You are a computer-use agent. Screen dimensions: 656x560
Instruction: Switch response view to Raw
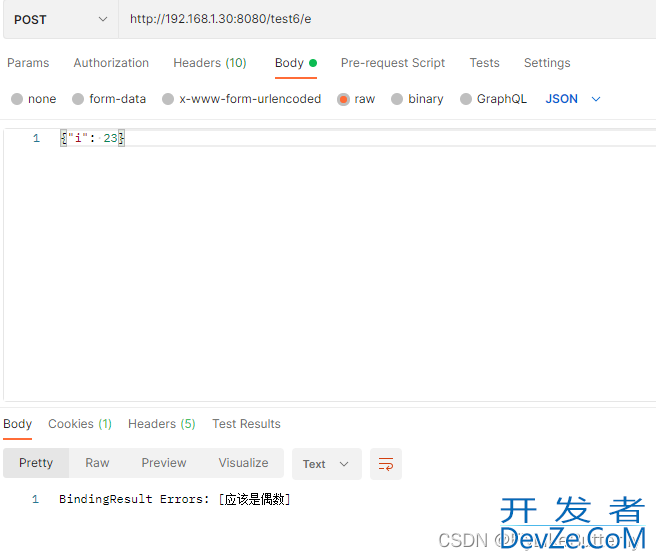click(97, 463)
